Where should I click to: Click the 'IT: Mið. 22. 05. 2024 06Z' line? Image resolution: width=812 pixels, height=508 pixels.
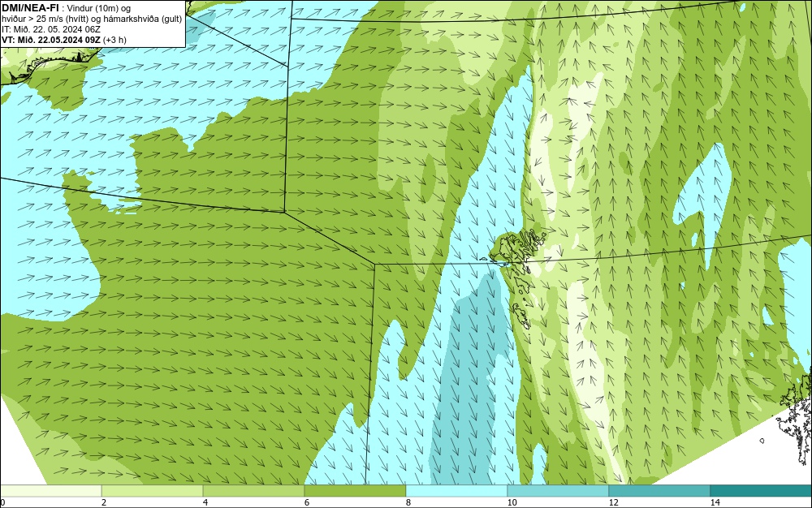coord(50,29)
